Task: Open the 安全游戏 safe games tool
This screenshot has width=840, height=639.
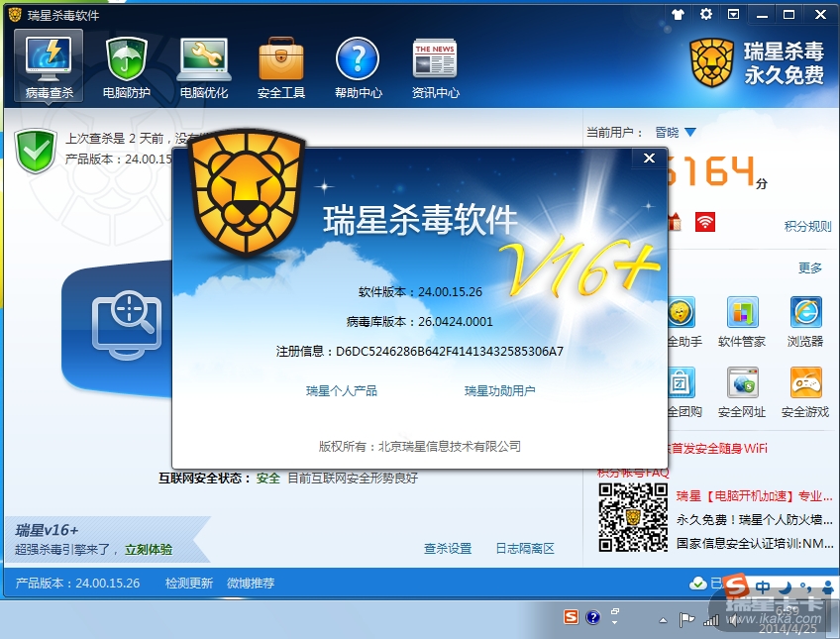Action: [805, 392]
